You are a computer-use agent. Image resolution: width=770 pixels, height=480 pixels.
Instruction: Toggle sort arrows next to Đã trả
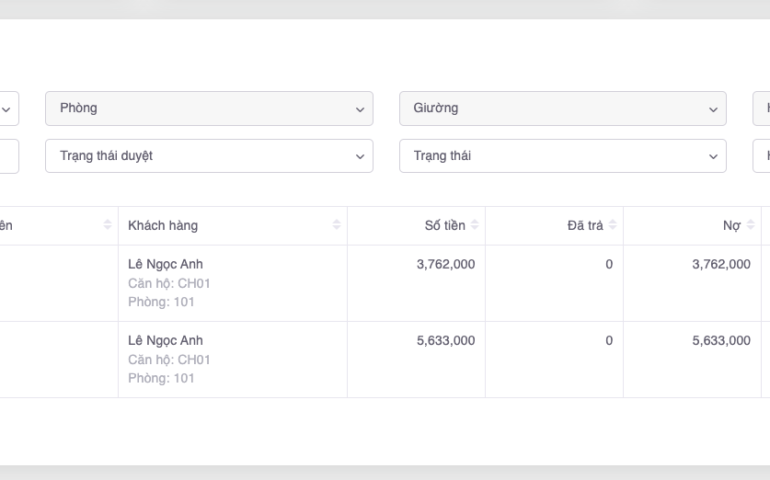click(613, 226)
